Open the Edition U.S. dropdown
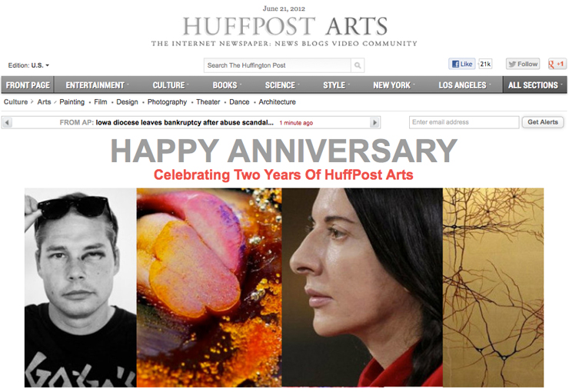The height and width of the screenshot is (392, 569). click(x=28, y=65)
